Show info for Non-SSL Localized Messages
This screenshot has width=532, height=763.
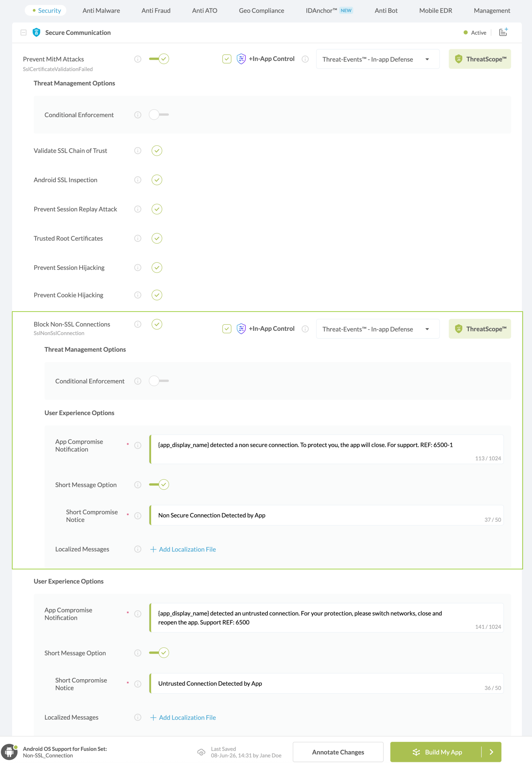[138, 549]
